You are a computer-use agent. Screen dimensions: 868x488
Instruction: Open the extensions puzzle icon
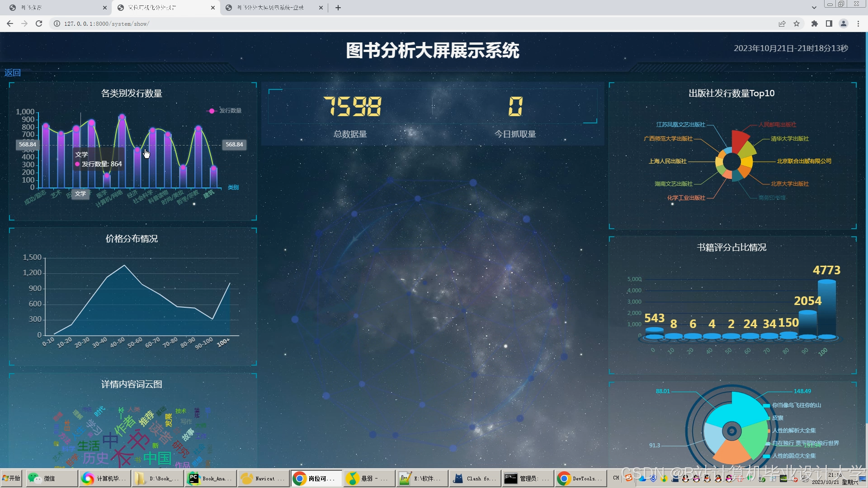coord(814,23)
